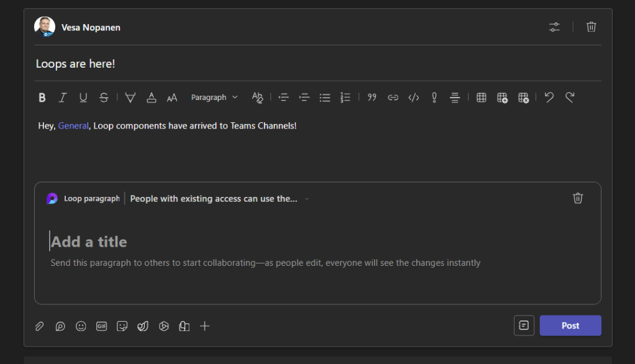Open the emoji picker
Viewport: 635px width, 364px height.
tap(81, 326)
